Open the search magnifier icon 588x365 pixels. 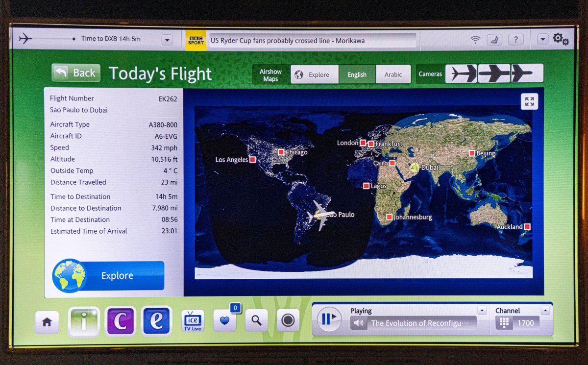pos(256,321)
